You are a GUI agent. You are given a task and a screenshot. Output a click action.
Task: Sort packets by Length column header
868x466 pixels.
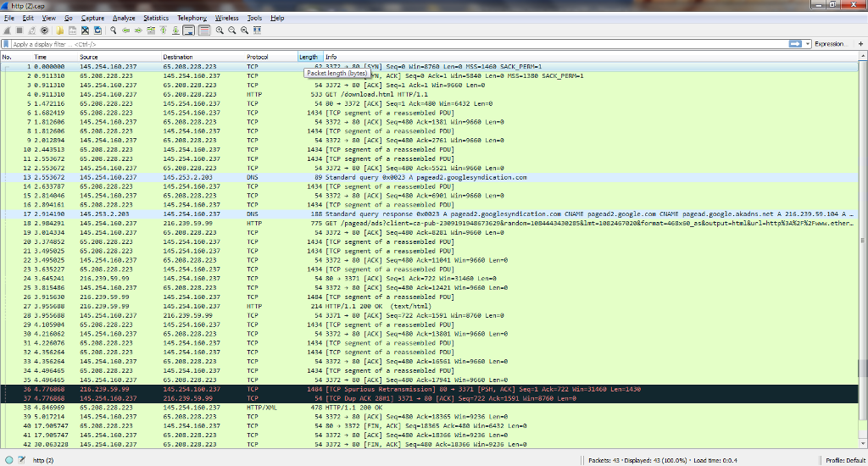pyautogui.click(x=309, y=57)
